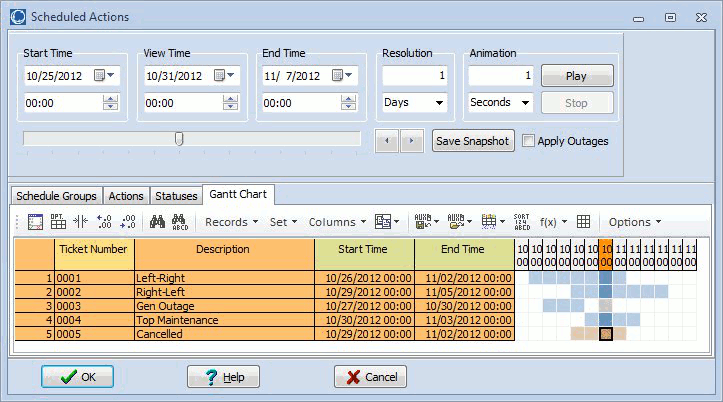This screenshot has width=723, height=402.
Task: Click the Save Snapshot button
Action: [x=473, y=141]
